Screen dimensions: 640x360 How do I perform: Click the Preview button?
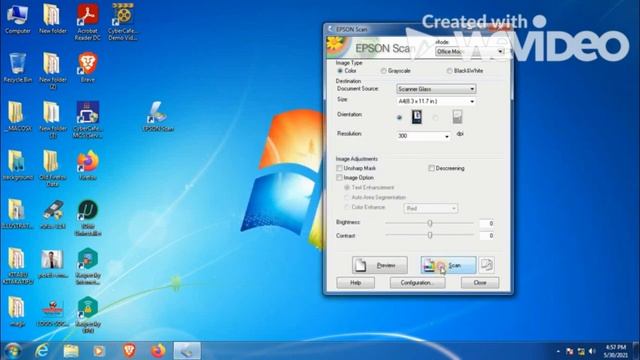(x=380, y=265)
